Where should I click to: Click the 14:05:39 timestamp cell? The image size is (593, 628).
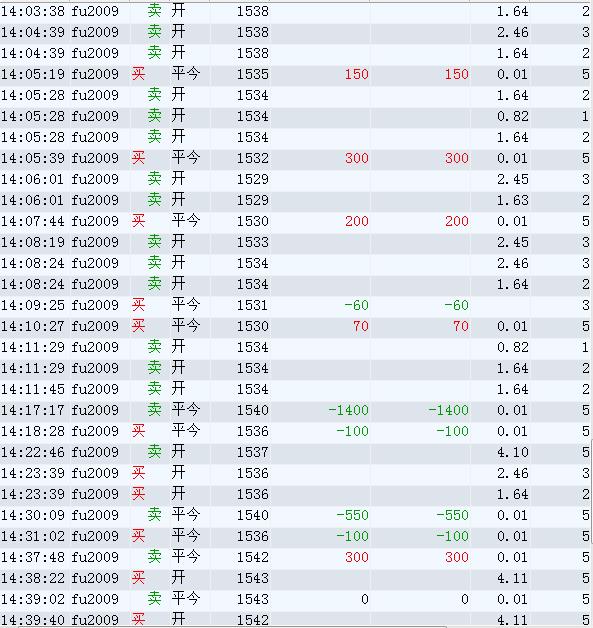(x=32, y=159)
